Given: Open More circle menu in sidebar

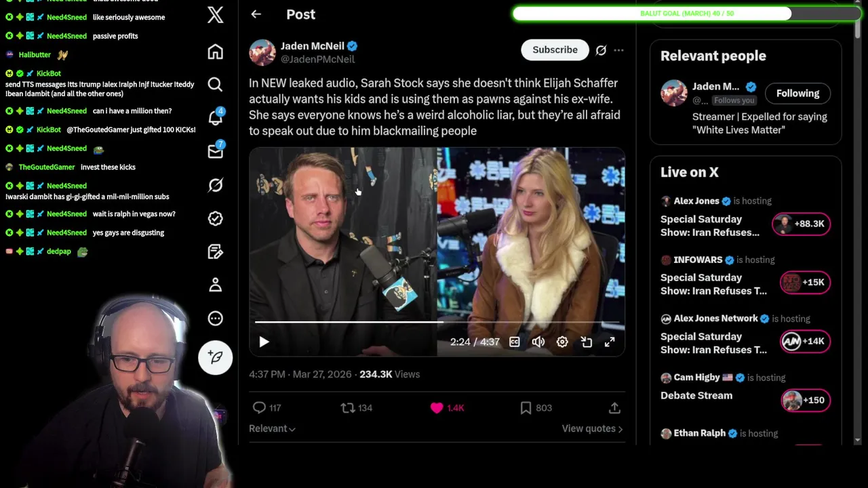Looking at the screenshot, I should [x=215, y=319].
